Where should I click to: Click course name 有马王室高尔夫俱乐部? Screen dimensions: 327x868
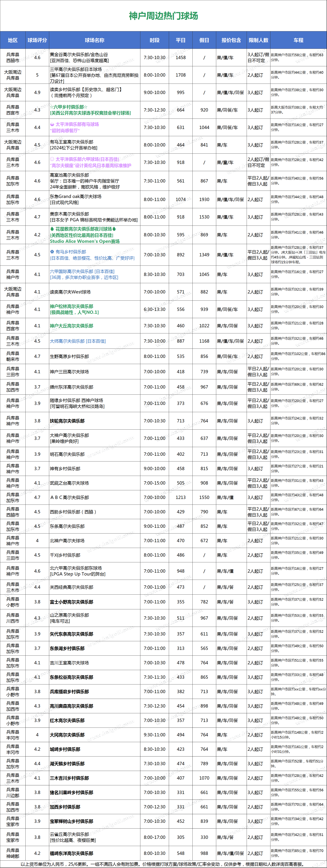(72, 142)
